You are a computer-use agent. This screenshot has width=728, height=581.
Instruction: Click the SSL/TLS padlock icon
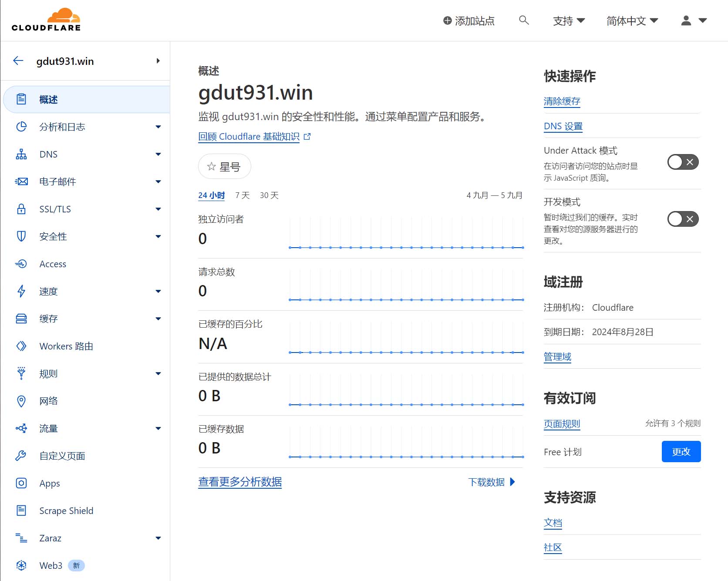coord(21,209)
